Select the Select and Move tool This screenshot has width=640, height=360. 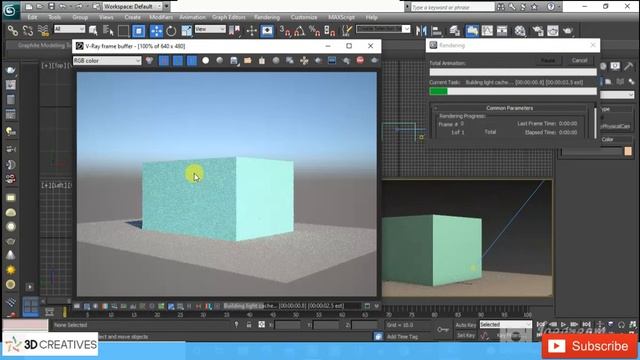[156, 31]
